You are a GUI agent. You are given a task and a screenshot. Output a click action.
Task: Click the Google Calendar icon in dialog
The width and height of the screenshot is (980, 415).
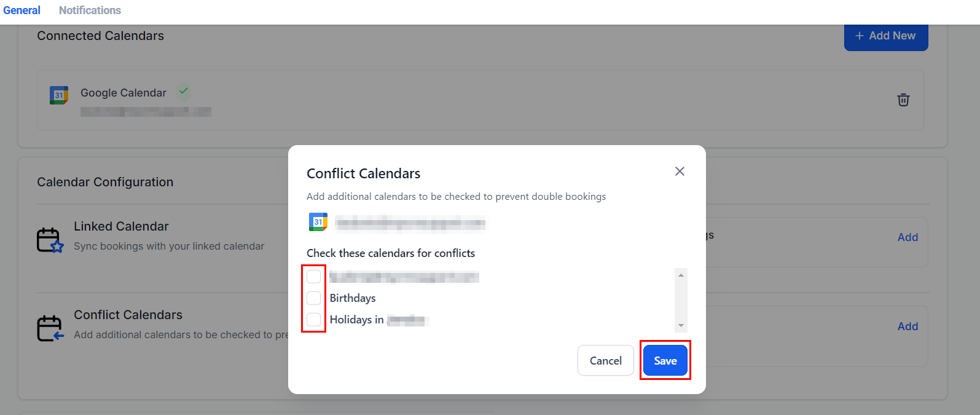[318, 222]
